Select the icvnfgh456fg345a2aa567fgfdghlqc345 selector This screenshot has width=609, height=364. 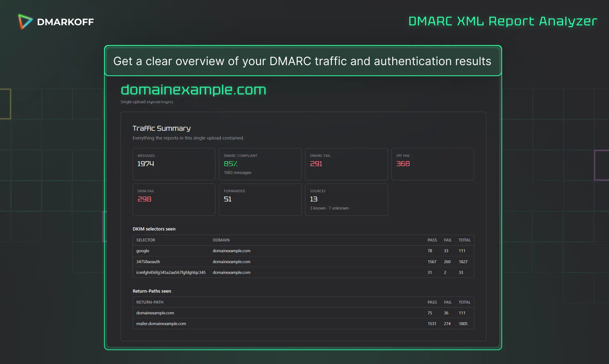coord(171,272)
